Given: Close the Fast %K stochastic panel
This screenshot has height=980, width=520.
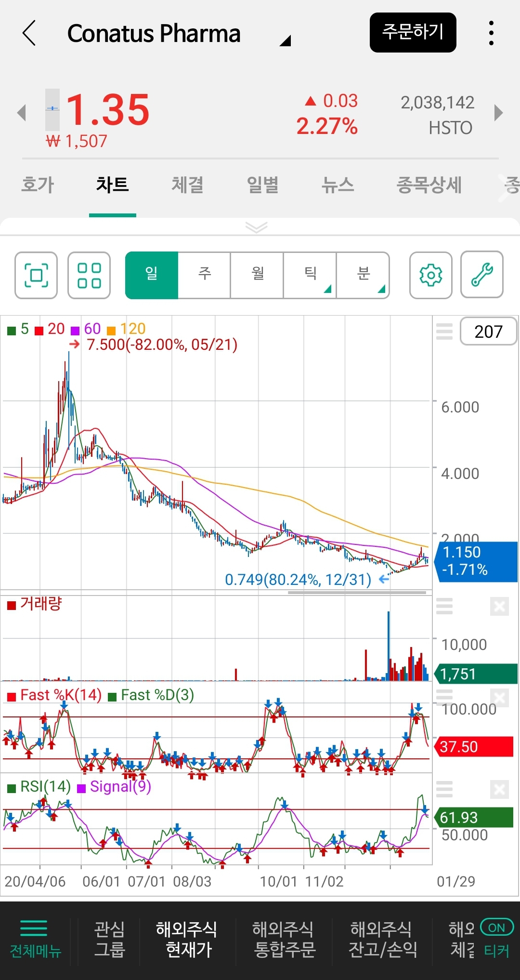Looking at the screenshot, I should tap(499, 698).
